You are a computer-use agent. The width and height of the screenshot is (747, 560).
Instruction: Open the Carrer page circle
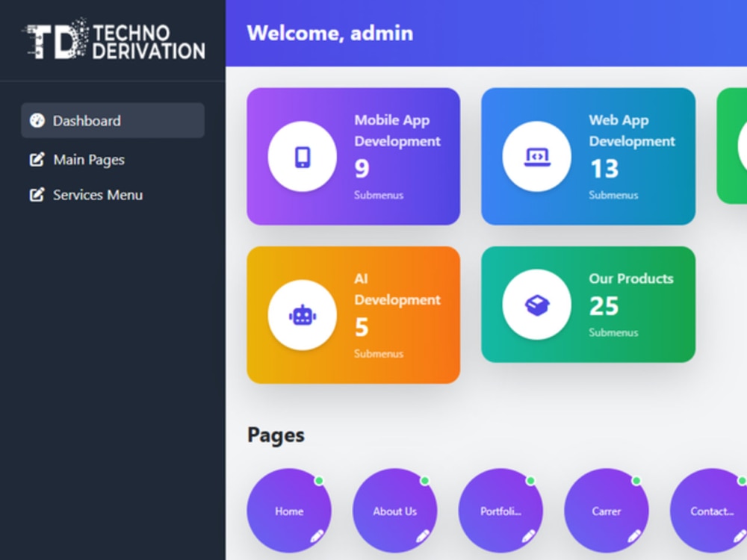[607, 511]
